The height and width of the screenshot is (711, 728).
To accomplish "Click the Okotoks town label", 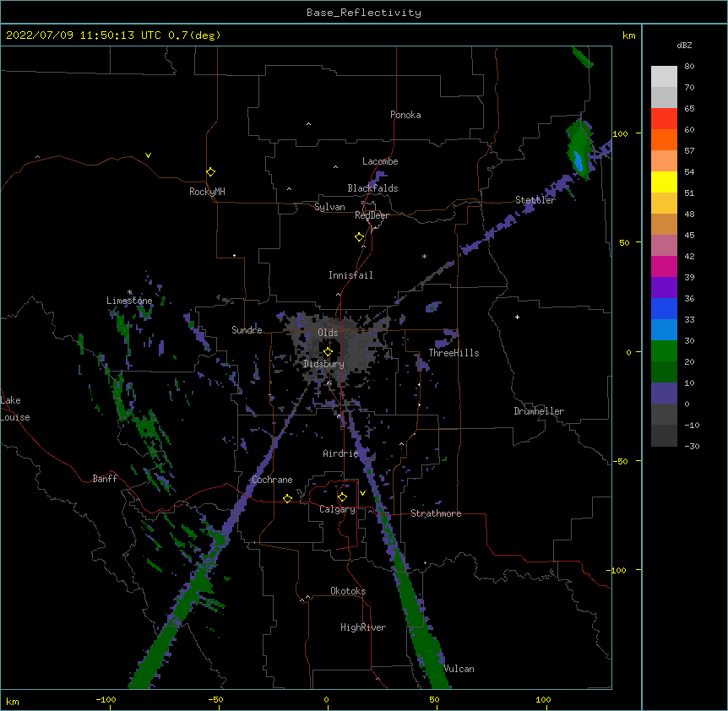I will click(348, 591).
